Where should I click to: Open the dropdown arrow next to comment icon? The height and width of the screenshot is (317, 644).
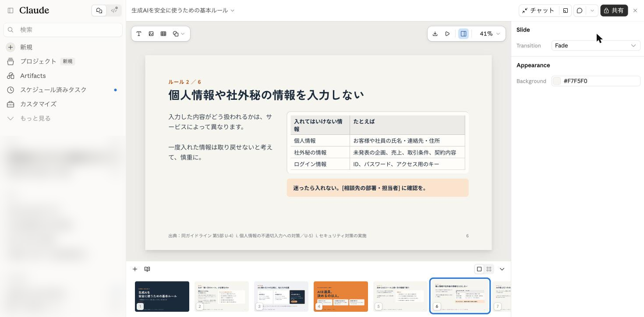[592, 11]
